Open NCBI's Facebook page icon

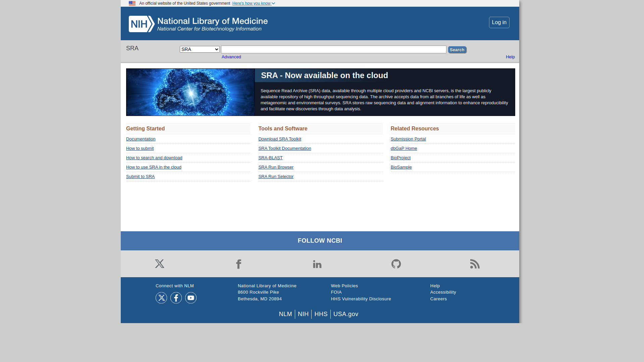pos(238,264)
